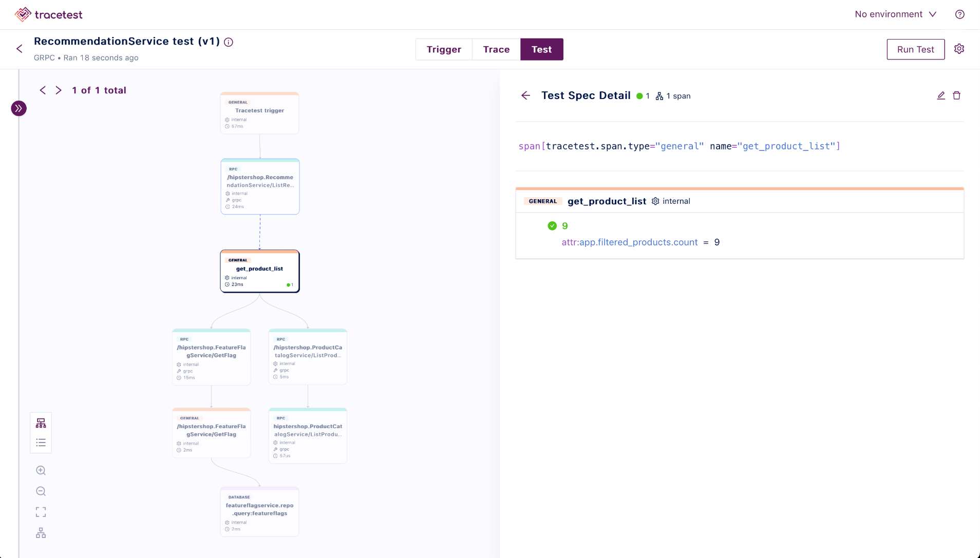Go to previous matched span

click(x=43, y=90)
